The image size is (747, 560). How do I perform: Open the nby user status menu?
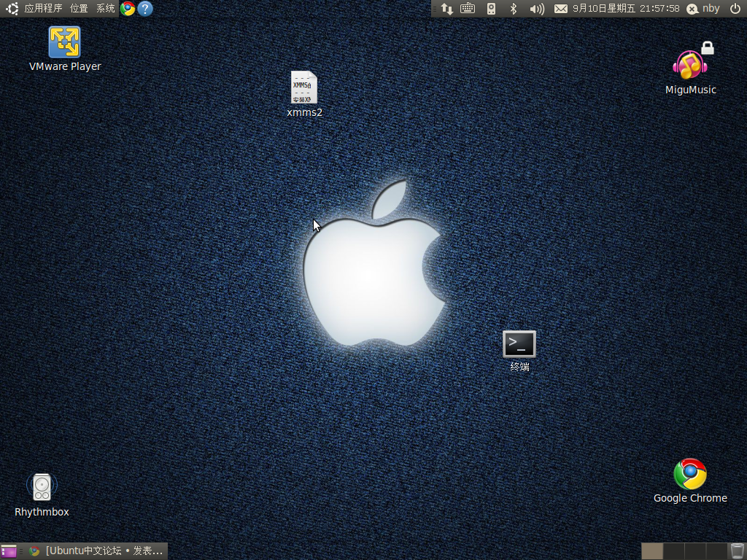click(x=703, y=9)
